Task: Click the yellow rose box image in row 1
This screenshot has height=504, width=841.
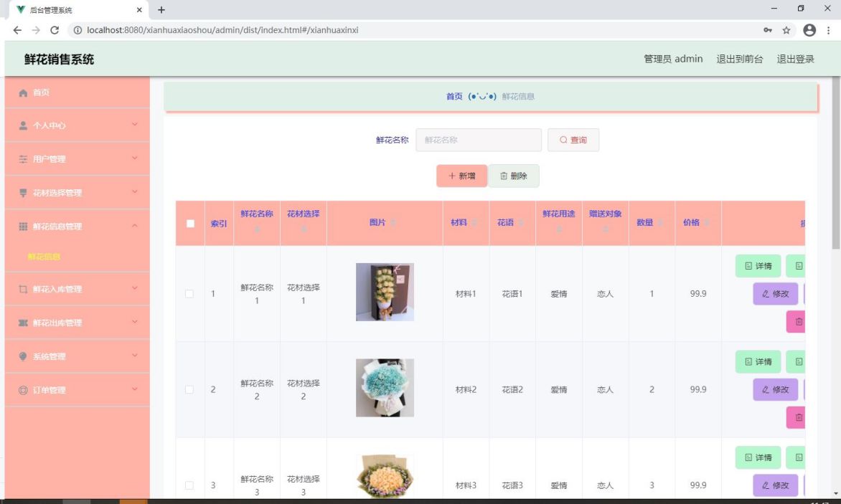Action: coord(385,292)
